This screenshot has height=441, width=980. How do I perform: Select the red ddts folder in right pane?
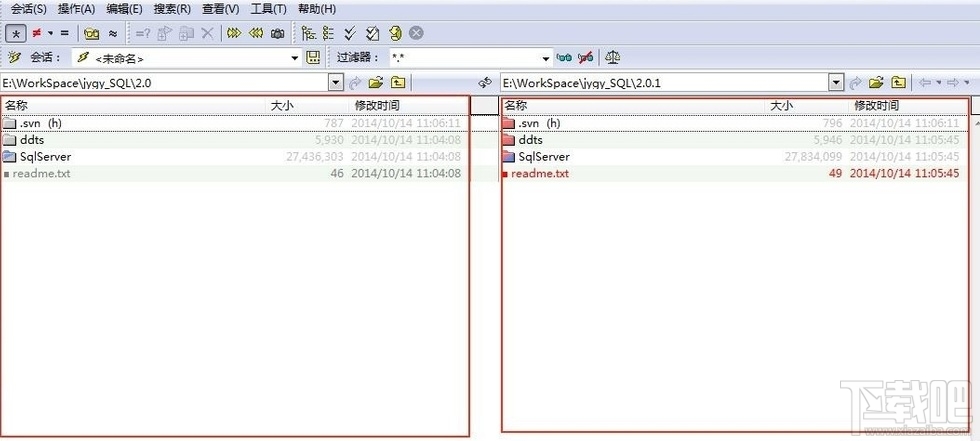pyautogui.click(x=735, y=140)
